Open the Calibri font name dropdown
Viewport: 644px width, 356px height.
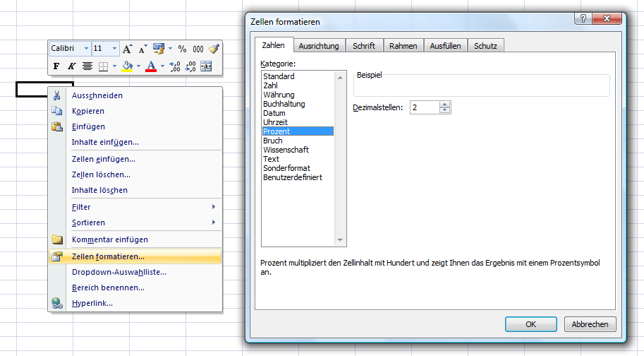pos(86,49)
